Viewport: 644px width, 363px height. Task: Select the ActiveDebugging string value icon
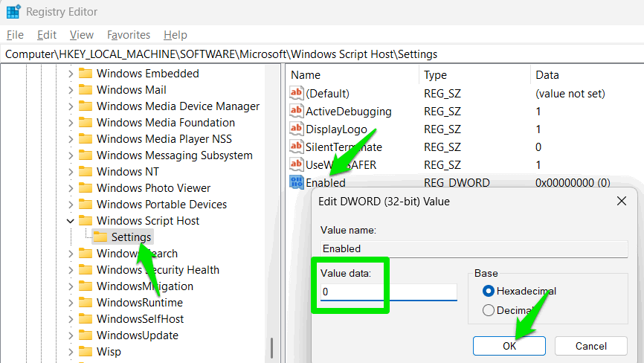coord(296,111)
